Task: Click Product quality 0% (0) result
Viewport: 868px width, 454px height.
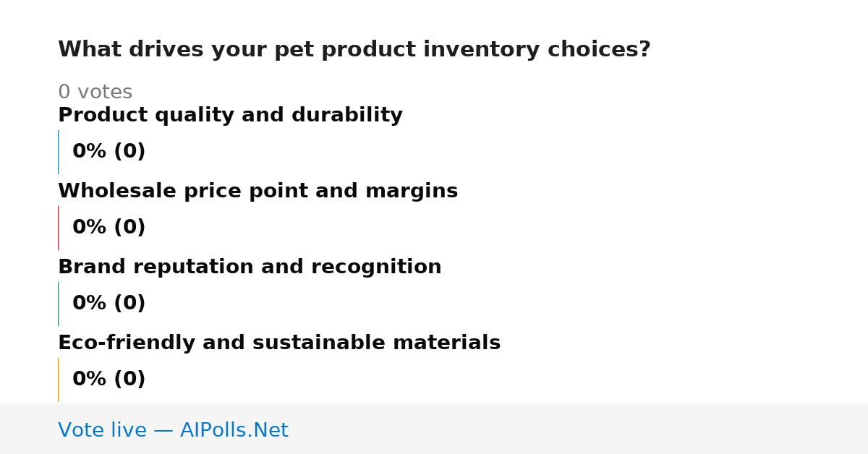Action: pos(109,152)
